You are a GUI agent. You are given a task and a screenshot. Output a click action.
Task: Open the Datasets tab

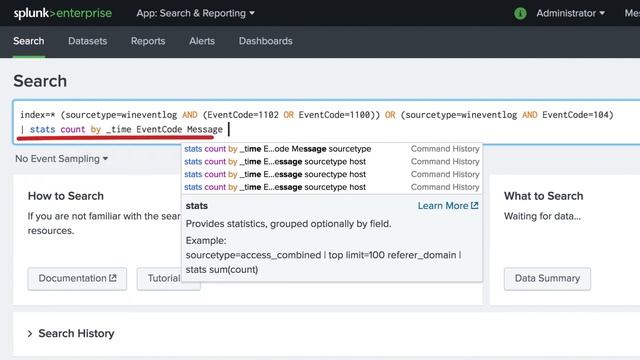(x=87, y=41)
